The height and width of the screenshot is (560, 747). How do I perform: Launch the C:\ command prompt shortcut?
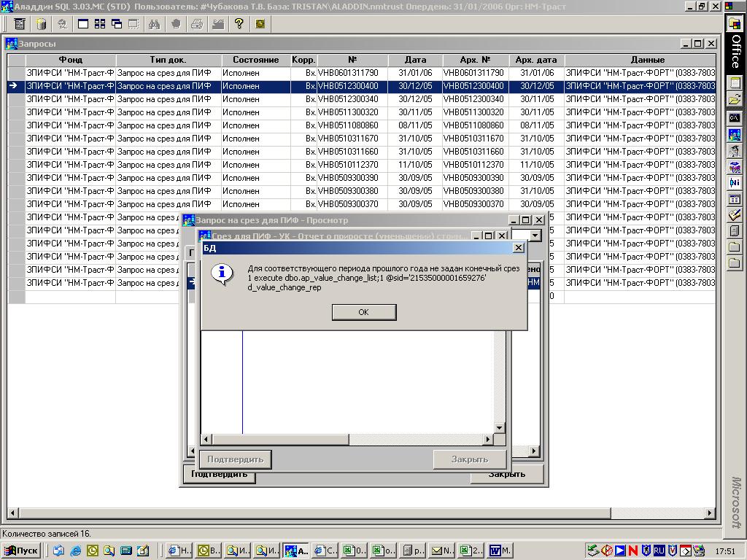735,117
